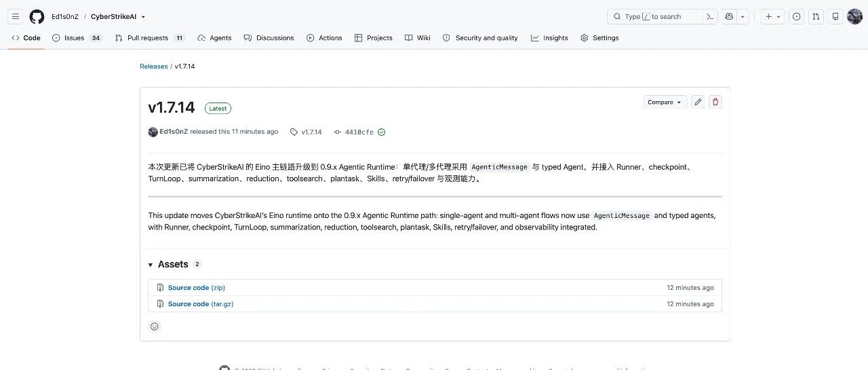The width and height of the screenshot is (868, 370).
Task: Open the create new plus menu
Action: tap(772, 16)
